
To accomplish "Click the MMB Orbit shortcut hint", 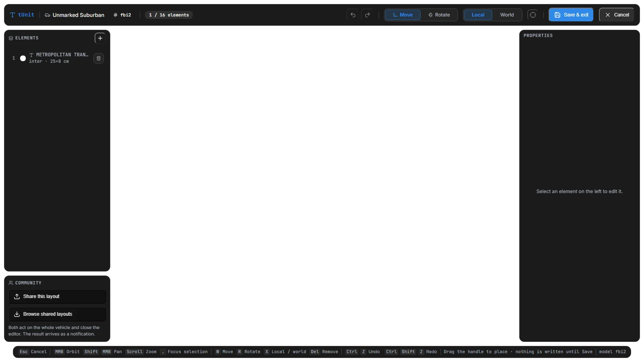I will (67, 352).
